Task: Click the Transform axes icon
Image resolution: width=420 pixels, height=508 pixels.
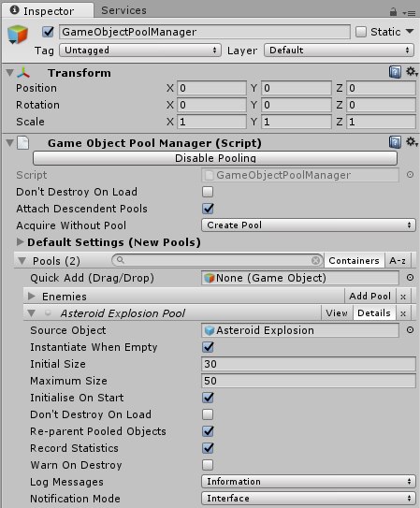Action: (23, 73)
